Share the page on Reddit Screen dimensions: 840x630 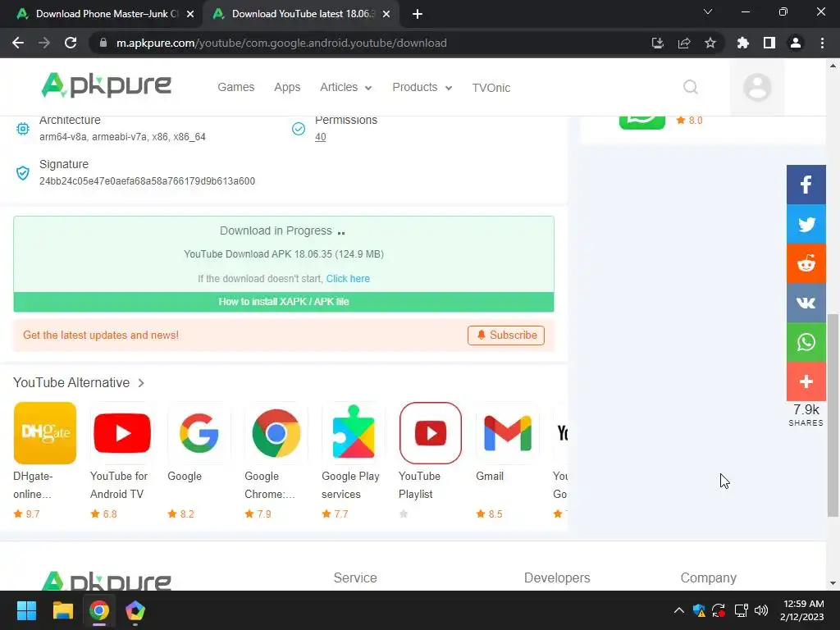(806, 263)
